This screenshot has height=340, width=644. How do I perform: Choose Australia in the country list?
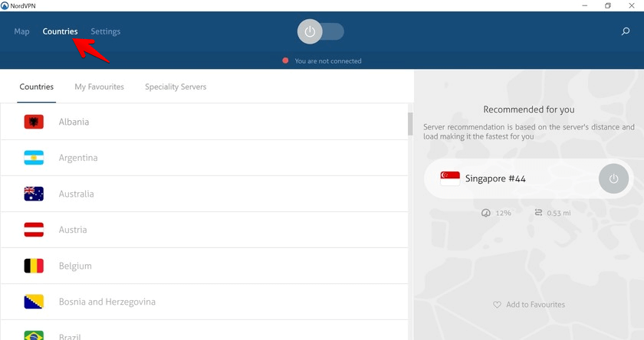204,194
